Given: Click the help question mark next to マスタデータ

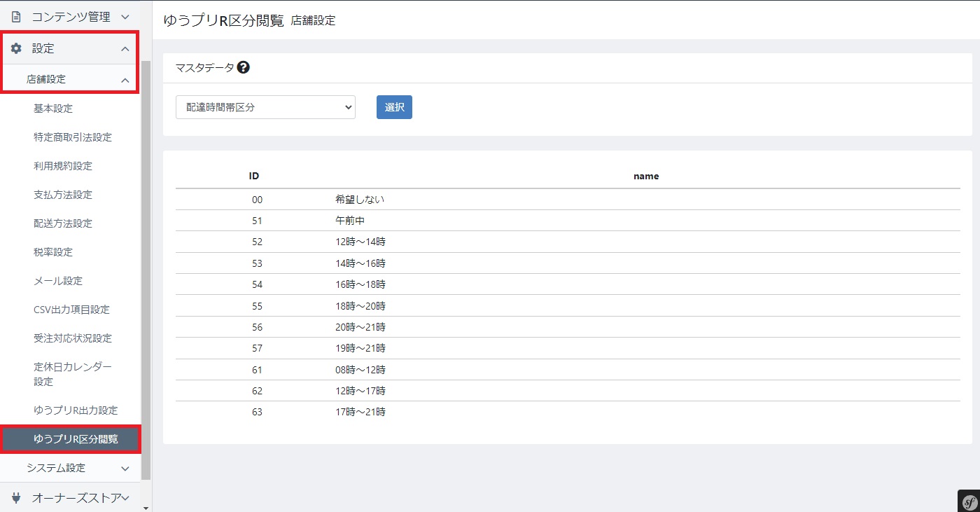Looking at the screenshot, I should pyautogui.click(x=244, y=67).
